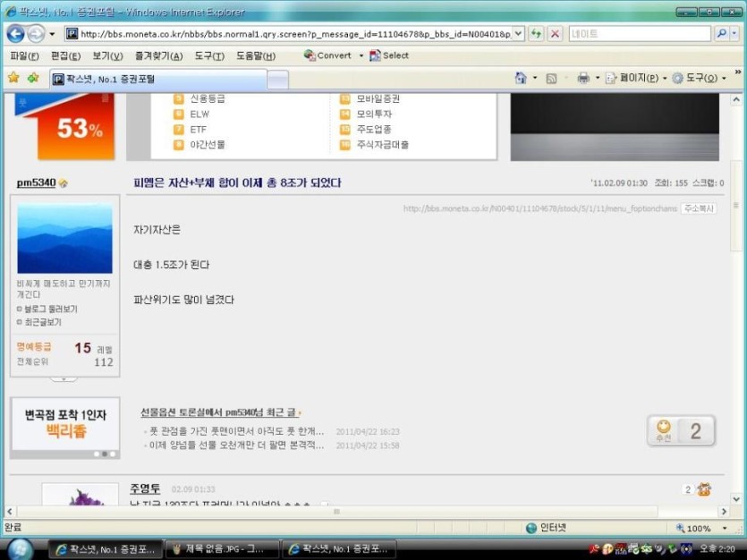Click the Windows Start orb
747x560 pixels.
(20, 547)
